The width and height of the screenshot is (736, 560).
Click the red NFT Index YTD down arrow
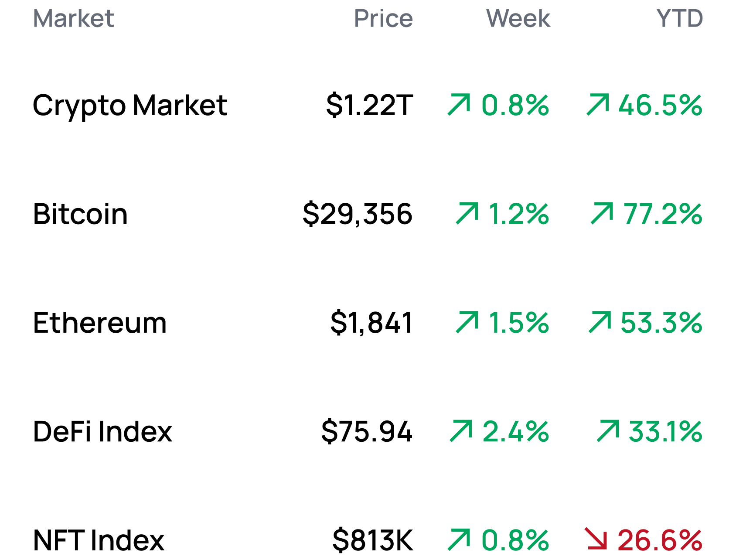596,539
